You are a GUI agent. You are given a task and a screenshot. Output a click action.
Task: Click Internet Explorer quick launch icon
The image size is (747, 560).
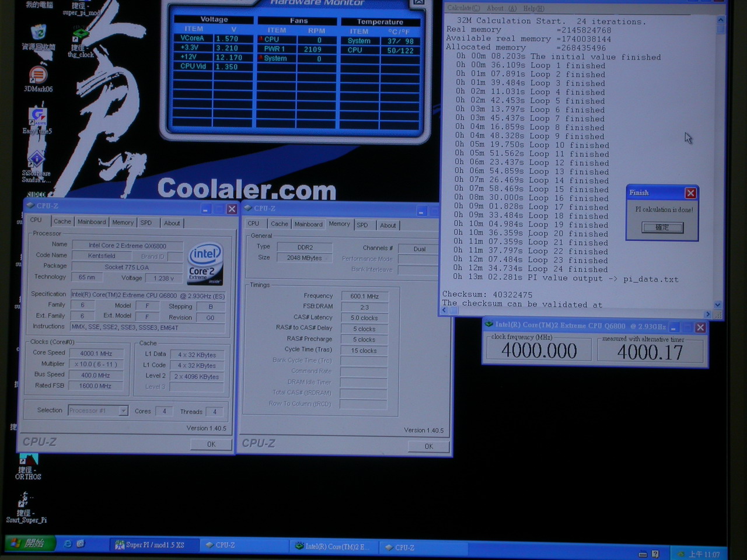(x=68, y=544)
